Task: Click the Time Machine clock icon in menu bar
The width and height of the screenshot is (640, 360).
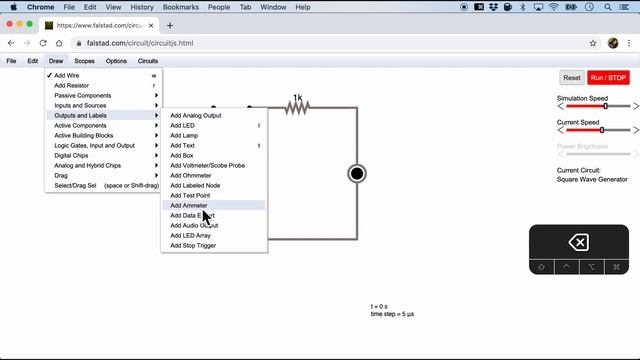Action: (x=589, y=7)
